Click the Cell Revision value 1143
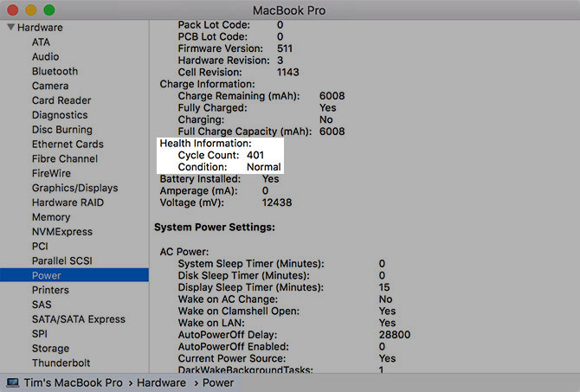Screen dimensions: 580x392 (x=287, y=72)
